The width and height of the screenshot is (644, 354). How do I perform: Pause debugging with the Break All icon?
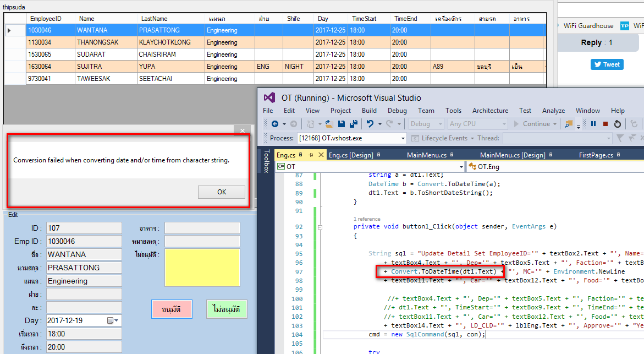(x=593, y=124)
